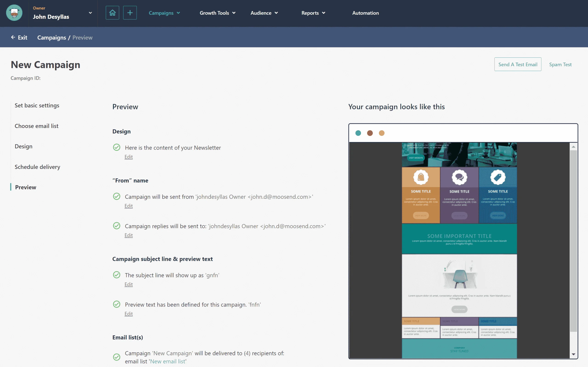588x367 pixels.
Task: Click the tan dot in preview window header
Action: pyautogui.click(x=382, y=133)
